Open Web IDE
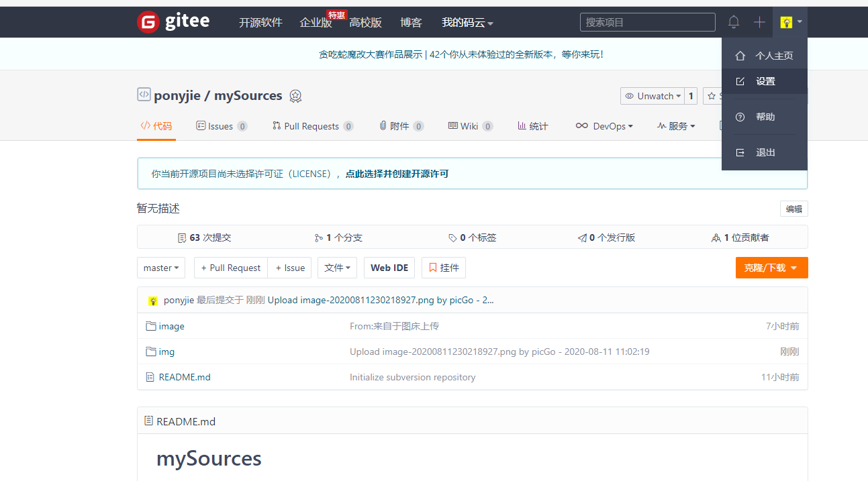This screenshot has width=868, height=481. coord(389,268)
